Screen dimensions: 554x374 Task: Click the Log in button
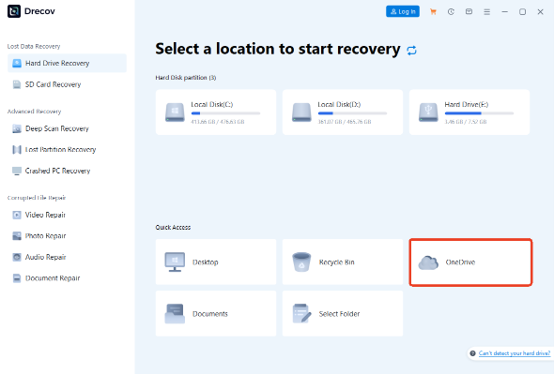click(x=403, y=11)
